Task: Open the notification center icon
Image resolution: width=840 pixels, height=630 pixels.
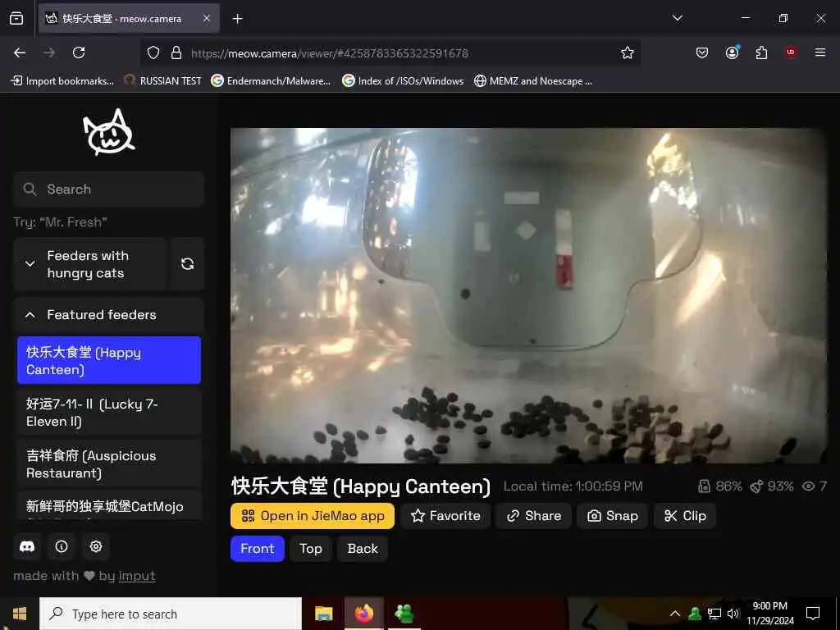Action: click(813, 614)
